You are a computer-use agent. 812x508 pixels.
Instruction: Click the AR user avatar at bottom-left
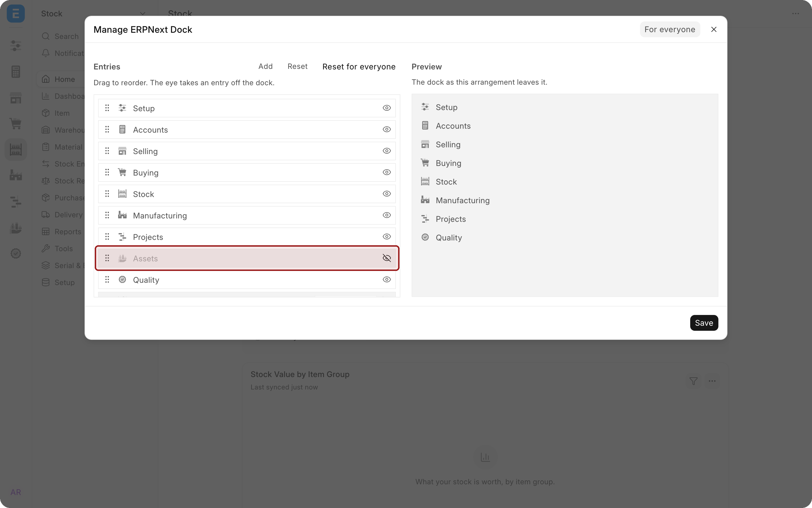click(x=16, y=492)
